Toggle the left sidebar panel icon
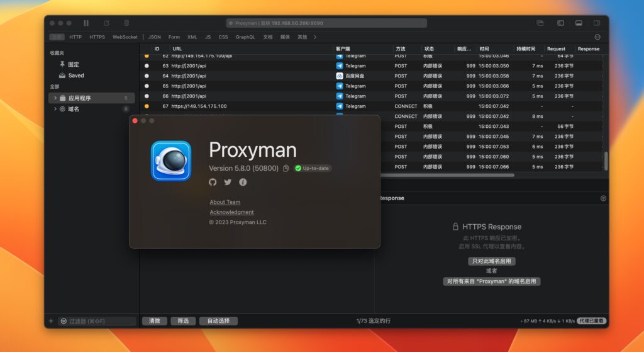The image size is (644, 352). click(x=560, y=23)
